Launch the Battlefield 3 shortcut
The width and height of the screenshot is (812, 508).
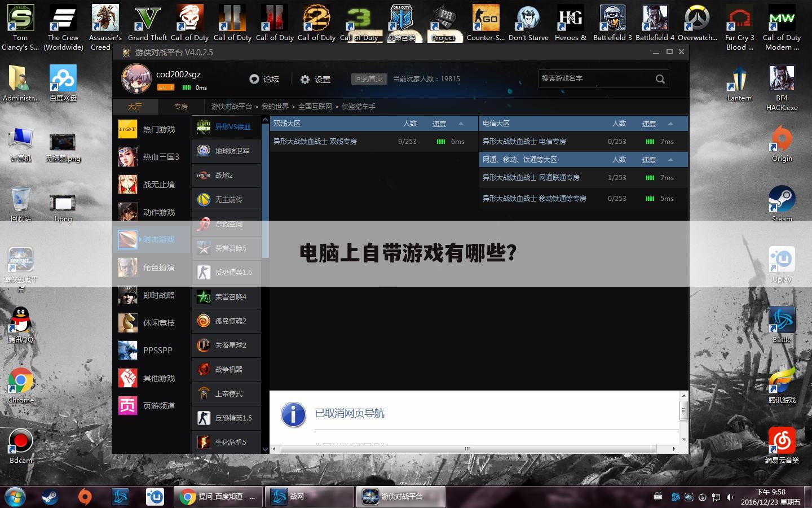point(612,24)
